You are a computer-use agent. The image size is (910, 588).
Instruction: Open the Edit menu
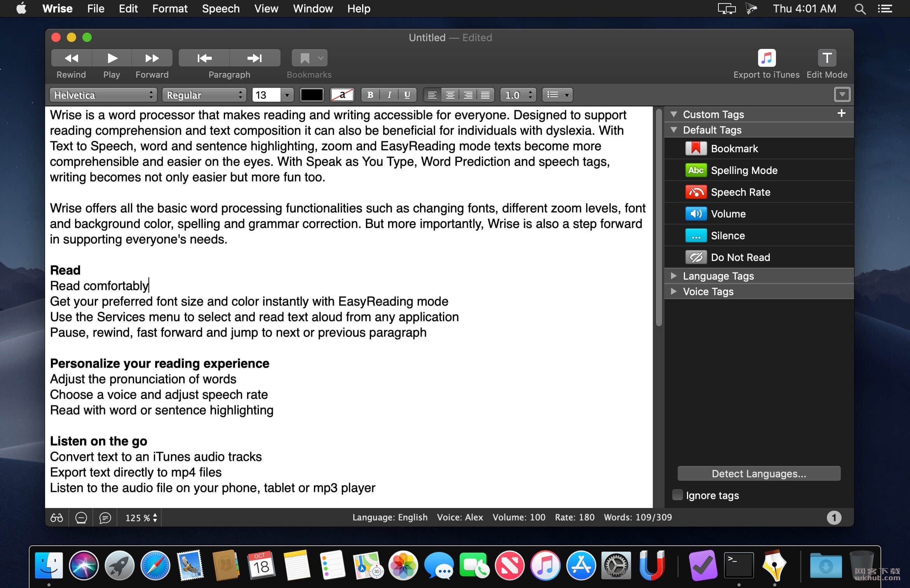(128, 9)
